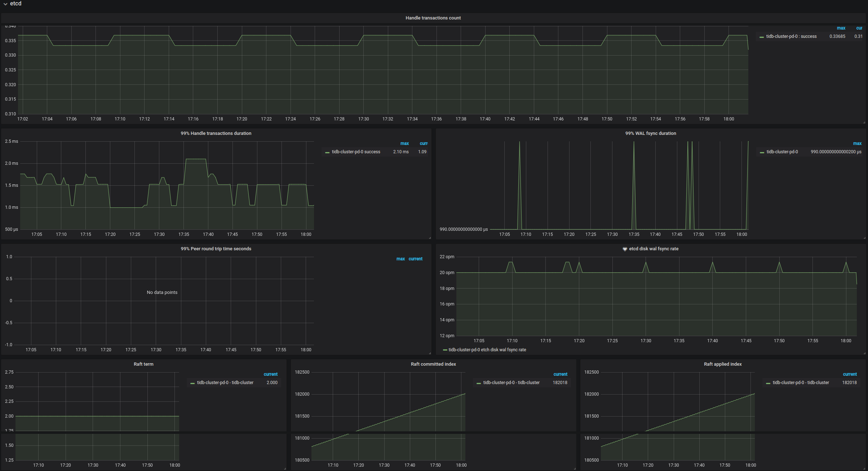Click the color marker beside etch disk wal fsync rate
868x471 pixels.
tap(444, 350)
